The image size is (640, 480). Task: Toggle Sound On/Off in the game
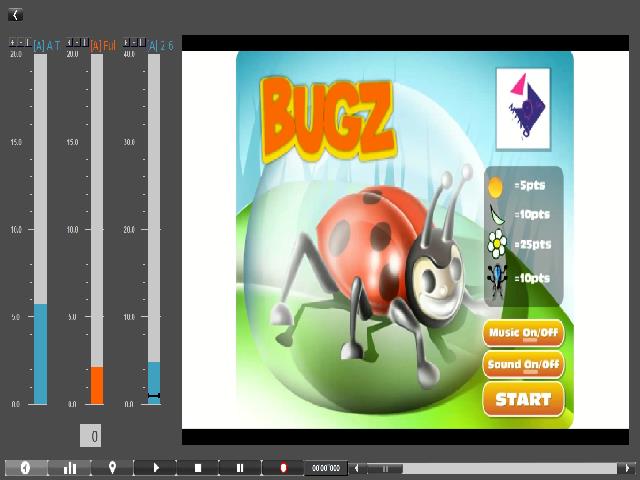pyautogui.click(x=523, y=364)
